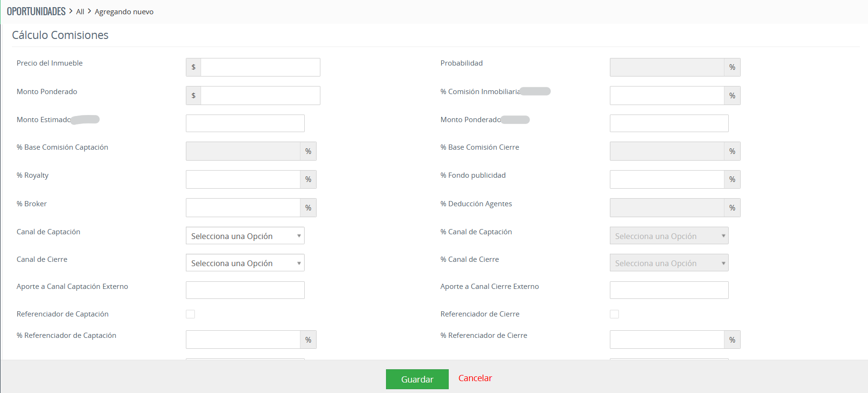The height and width of the screenshot is (393, 868).
Task: Click percent symbol next to Fondo publicidad
Action: tap(733, 179)
